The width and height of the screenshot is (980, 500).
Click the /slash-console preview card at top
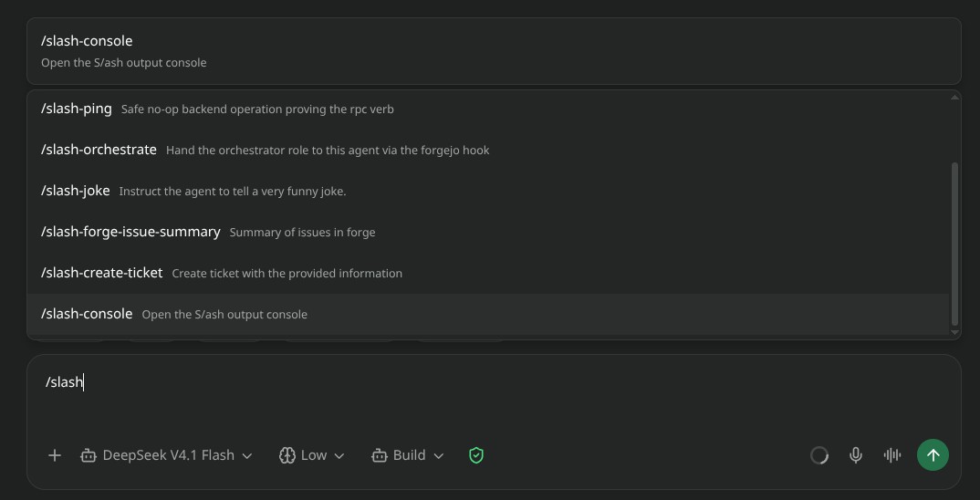494,51
